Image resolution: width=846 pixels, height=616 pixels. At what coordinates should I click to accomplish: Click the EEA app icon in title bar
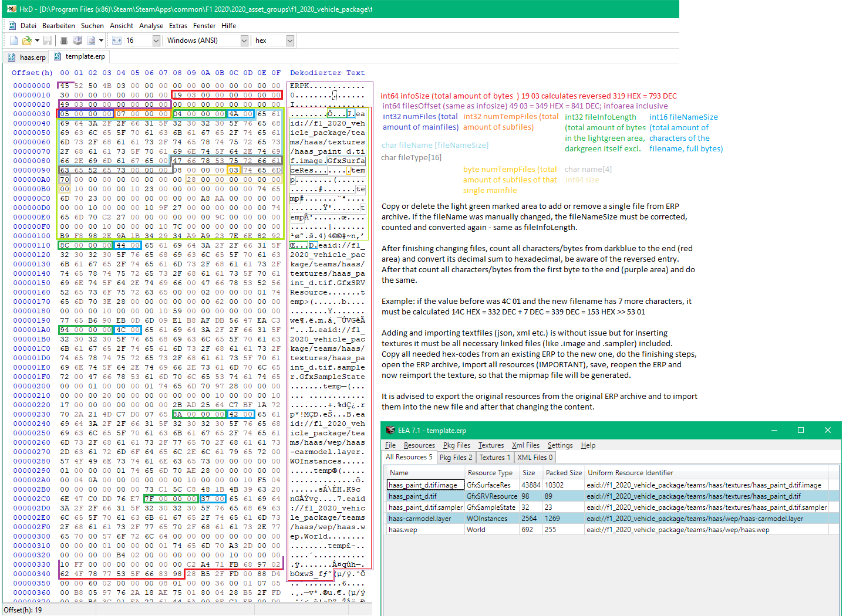(390, 430)
